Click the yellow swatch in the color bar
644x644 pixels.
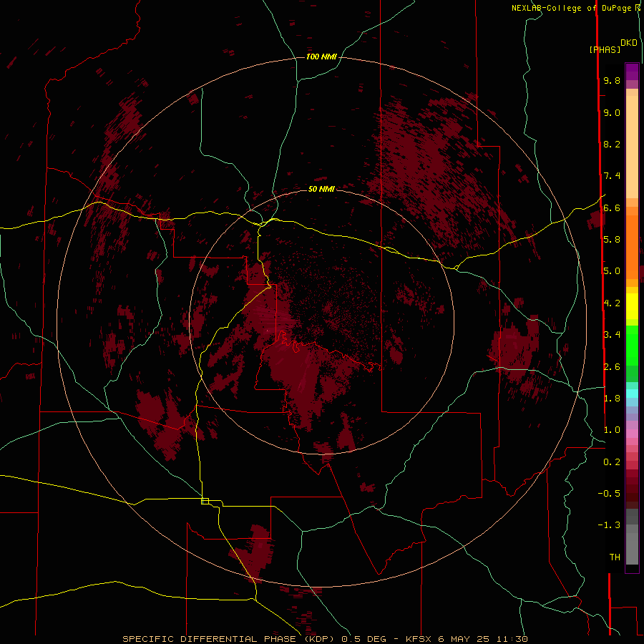pos(632,306)
